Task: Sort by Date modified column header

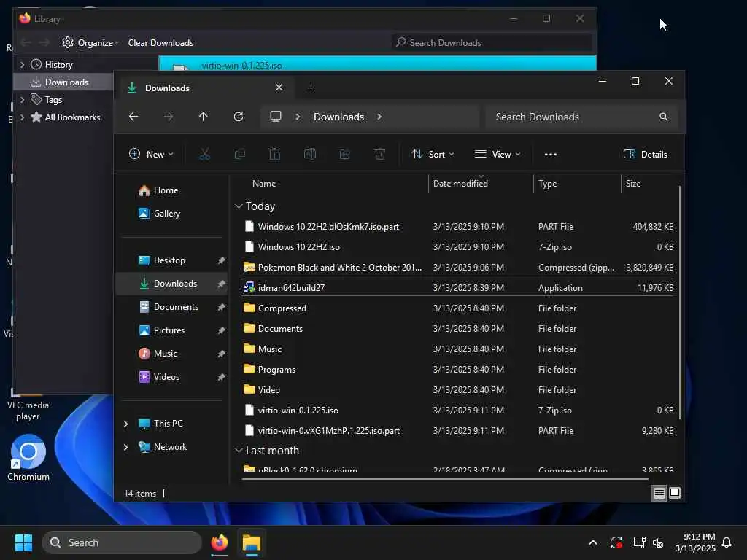Action: coord(460,183)
